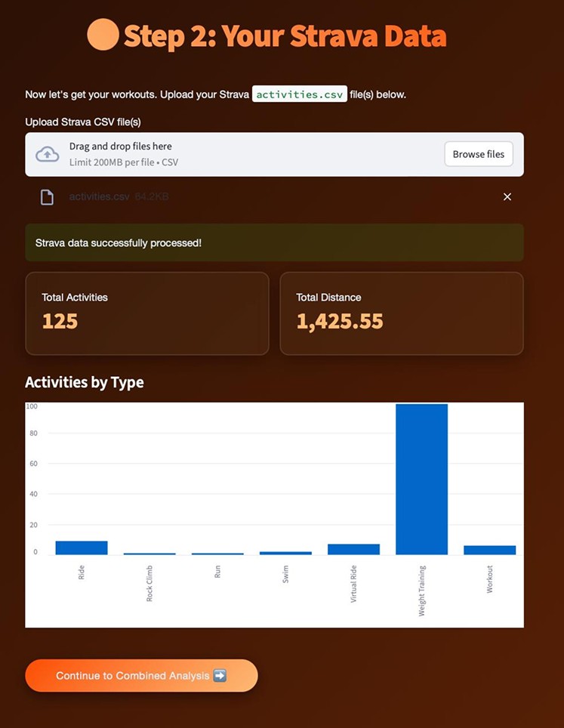Click the Virtual Ride bar
This screenshot has height=728, width=564.
click(353, 549)
